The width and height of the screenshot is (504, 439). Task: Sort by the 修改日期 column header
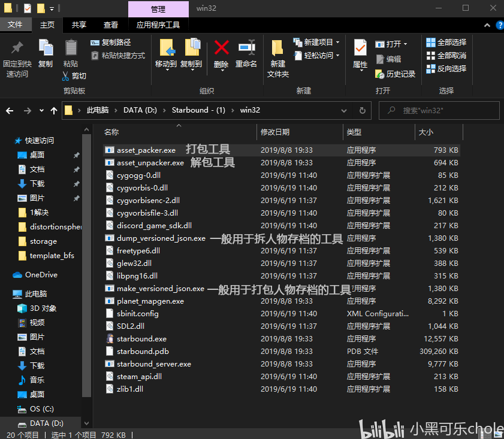pyautogui.click(x=275, y=132)
